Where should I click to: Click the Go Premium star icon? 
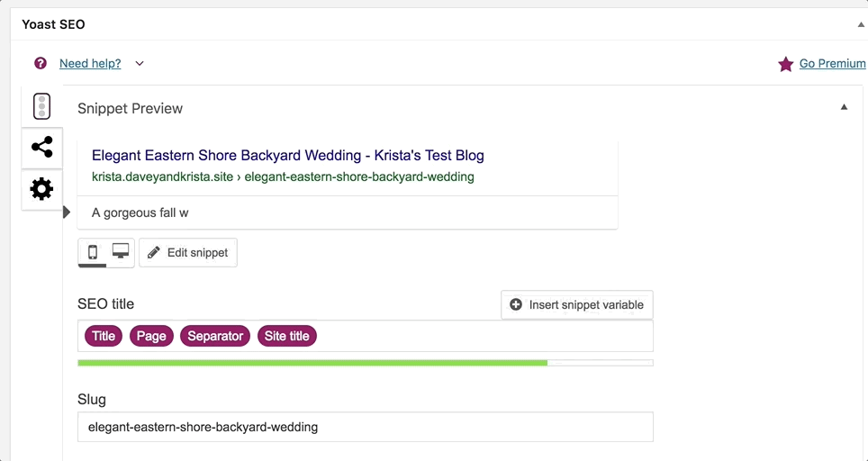point(785,64)
